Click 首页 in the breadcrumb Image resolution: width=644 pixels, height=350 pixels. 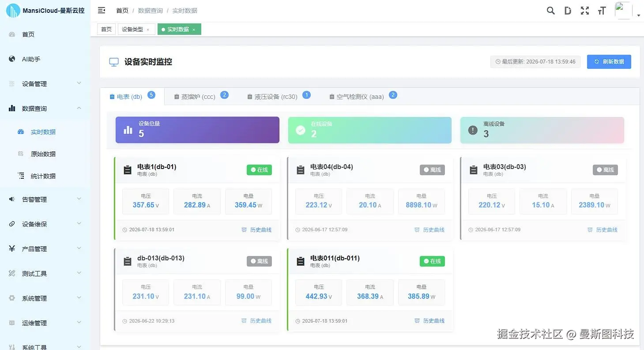point(122,11)
